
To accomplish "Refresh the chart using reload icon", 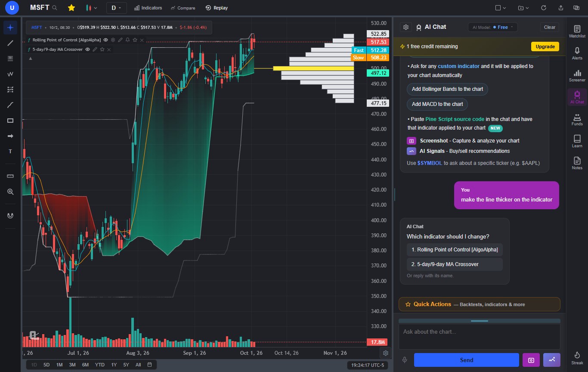I will click(543, 8).
